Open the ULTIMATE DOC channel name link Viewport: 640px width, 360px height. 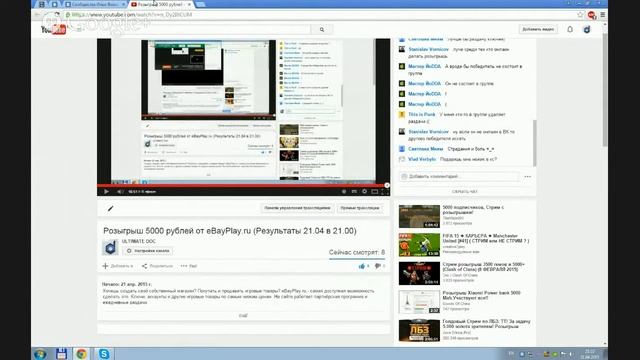click(139, 241)
